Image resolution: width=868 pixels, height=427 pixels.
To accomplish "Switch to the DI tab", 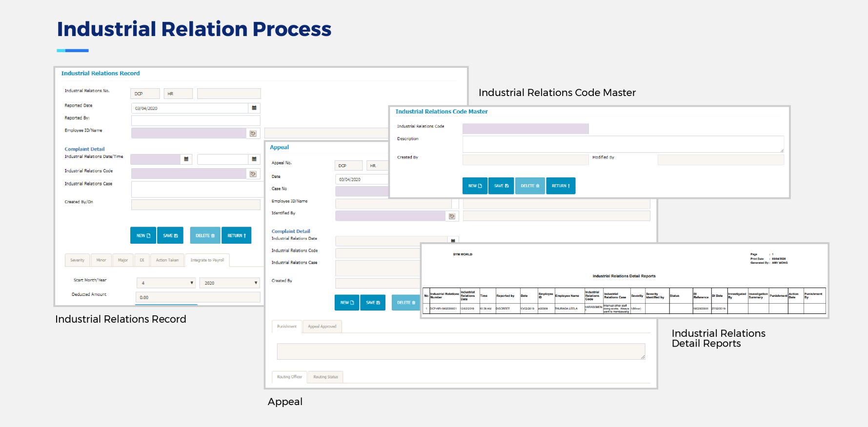I will tap(142, 260).
